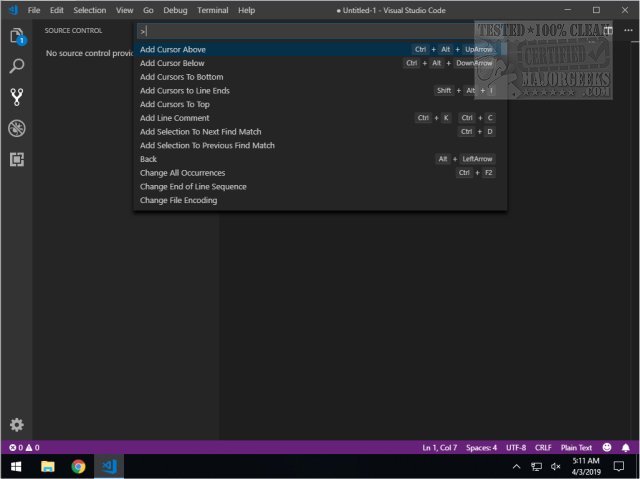Run the Add Cursor Below command
Screen dimensions: 640x479
pos(320,63)
